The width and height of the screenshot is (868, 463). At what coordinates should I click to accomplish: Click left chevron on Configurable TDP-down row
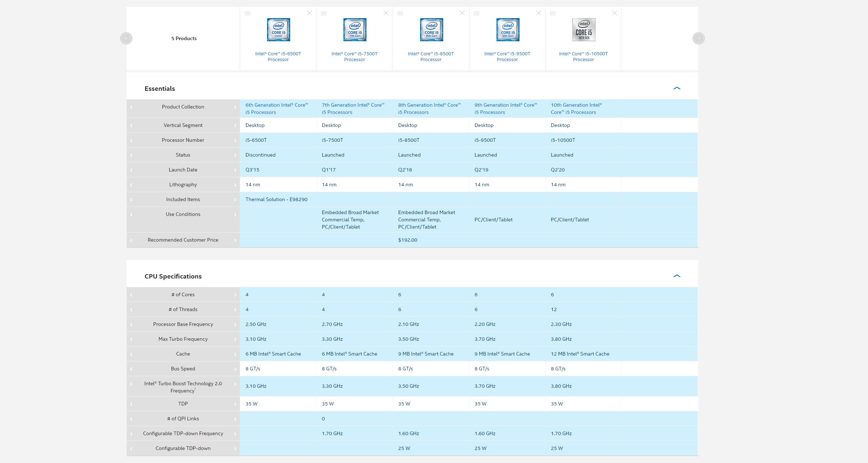pos(131,449)
